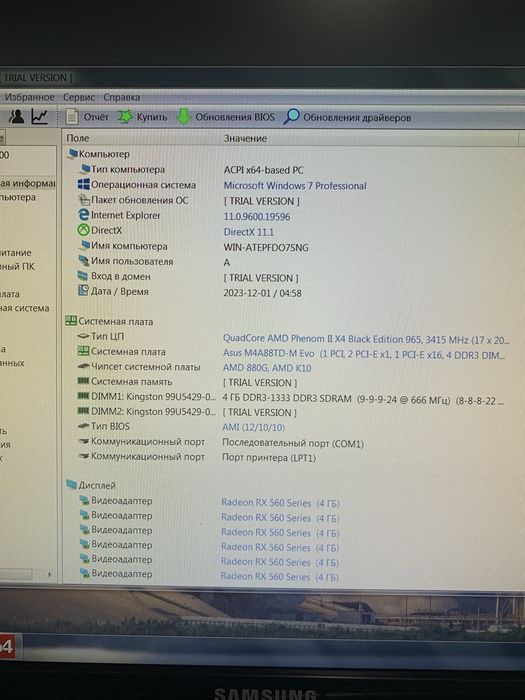
Task: Click the DirectX row icon
Action: pyautogui.click(x=83, y=230)
